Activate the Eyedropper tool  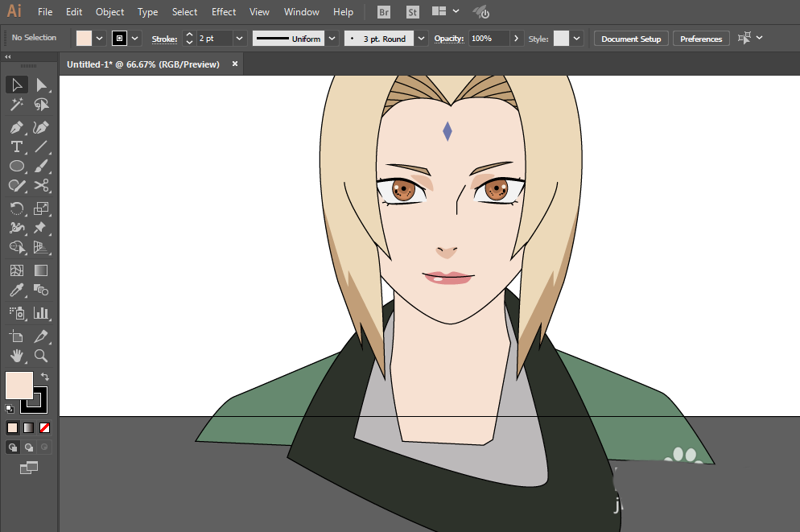click(16, 291)
